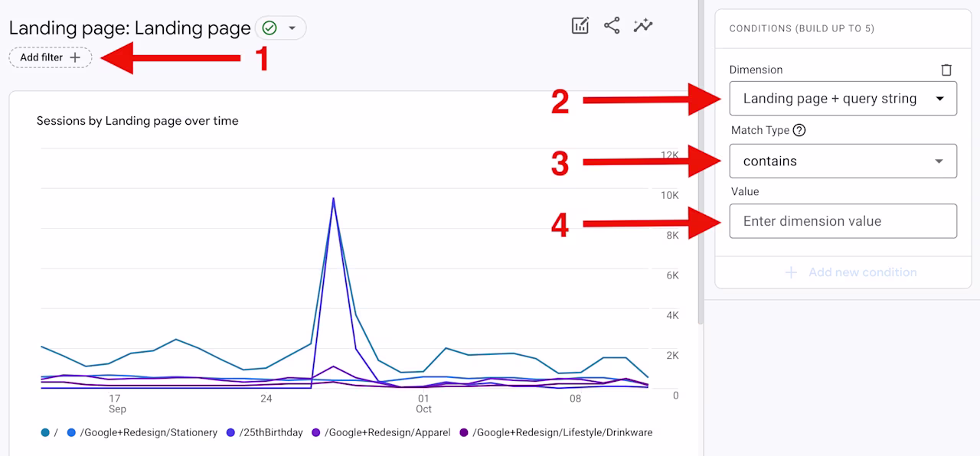
Task: Click the Add filter button
Action: tap(51, 57)
